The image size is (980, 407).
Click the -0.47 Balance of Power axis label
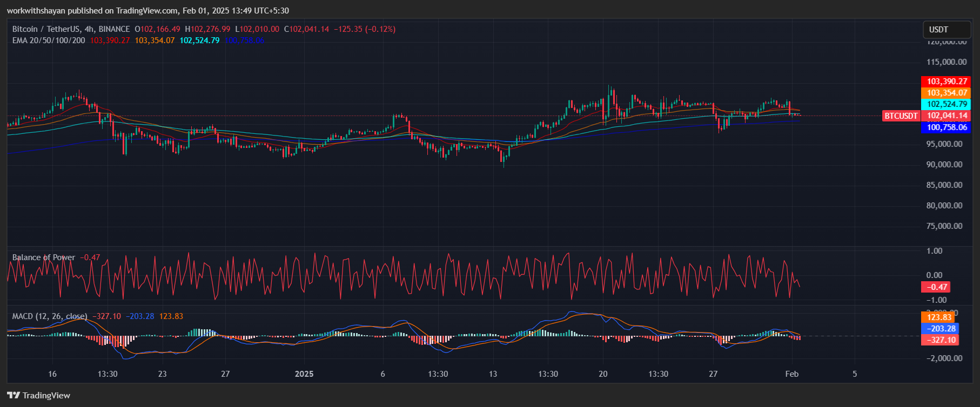click(936, 287)
